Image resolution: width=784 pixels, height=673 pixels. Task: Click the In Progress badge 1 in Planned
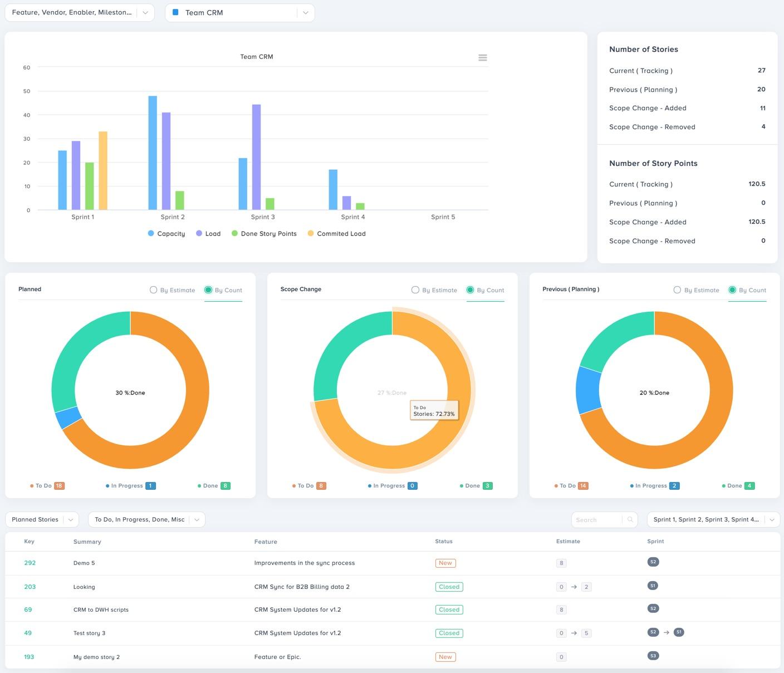(x=150, y=486)
